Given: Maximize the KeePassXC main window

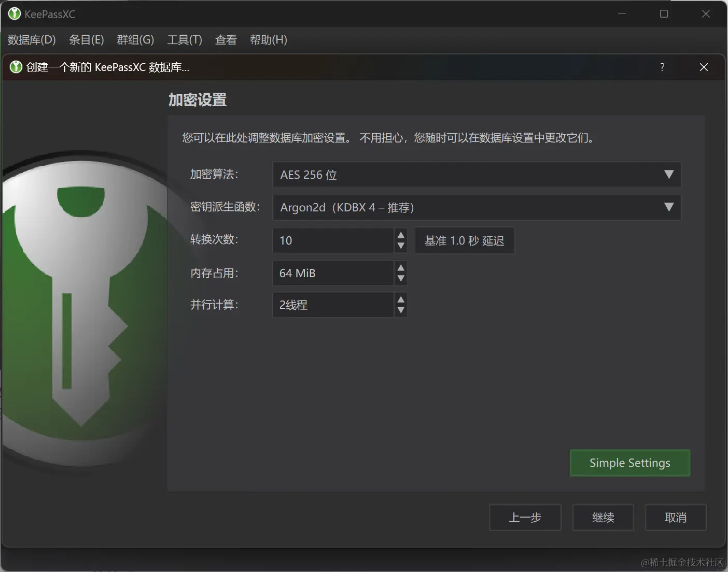Looking at the screenshot, I should pos(664,14).
